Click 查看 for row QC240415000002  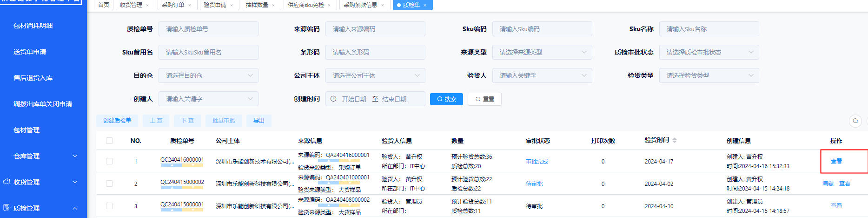[x=845, y=184]
